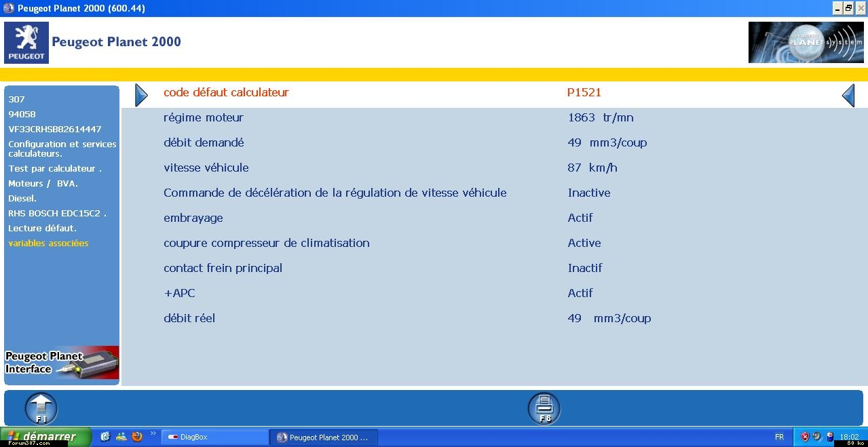868x447 pixels.
Task: Open the démarrer Start menu
Action: (x=45, y=437)
